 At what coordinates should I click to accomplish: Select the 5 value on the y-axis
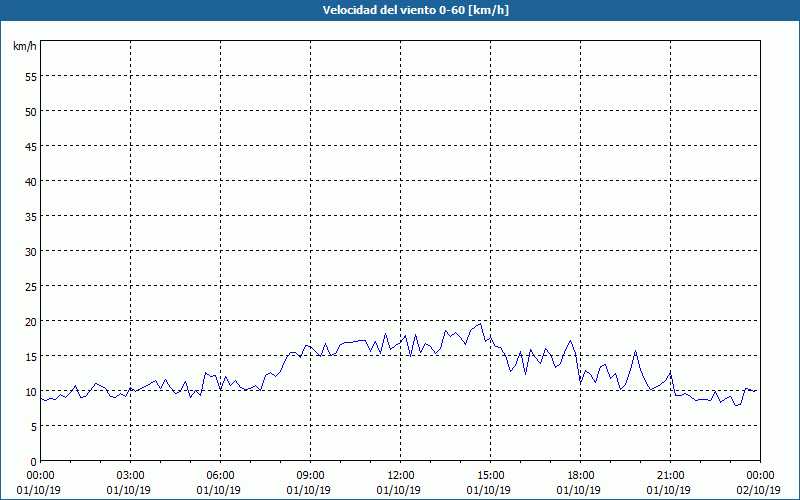coord(34,427)
